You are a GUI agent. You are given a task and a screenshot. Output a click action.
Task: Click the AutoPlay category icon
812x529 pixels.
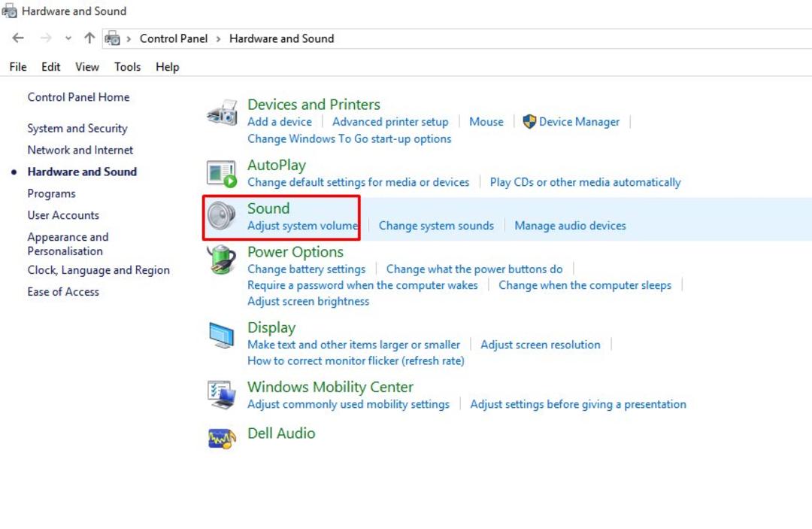click(222, 174)
